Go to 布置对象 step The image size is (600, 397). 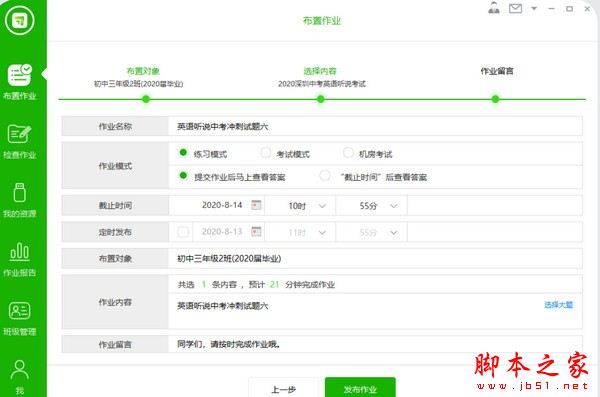[143, 71]
